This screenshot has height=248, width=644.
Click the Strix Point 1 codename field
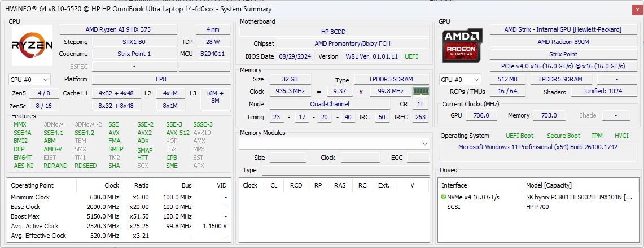click(x=134, y=54)
